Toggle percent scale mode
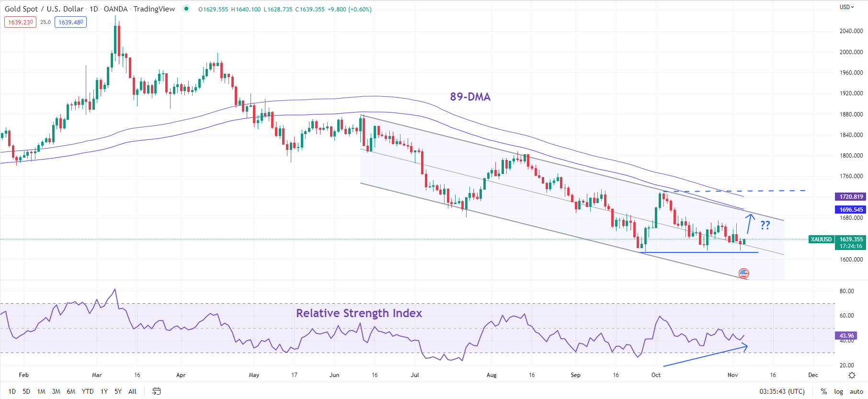This screenshot has height=399, width=868. point(824,391)
